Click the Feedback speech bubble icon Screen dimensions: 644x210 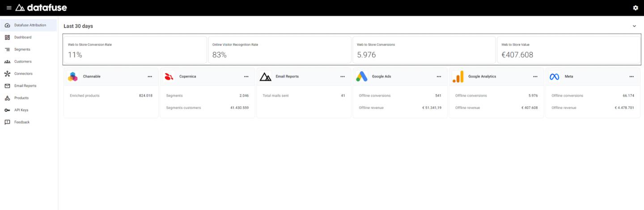(x=7, y=122)
